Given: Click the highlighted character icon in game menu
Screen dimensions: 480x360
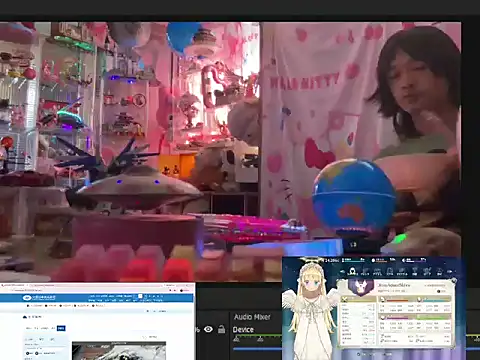Looking at the screenshot, I should pyautogui.click(x=353, y=272).
